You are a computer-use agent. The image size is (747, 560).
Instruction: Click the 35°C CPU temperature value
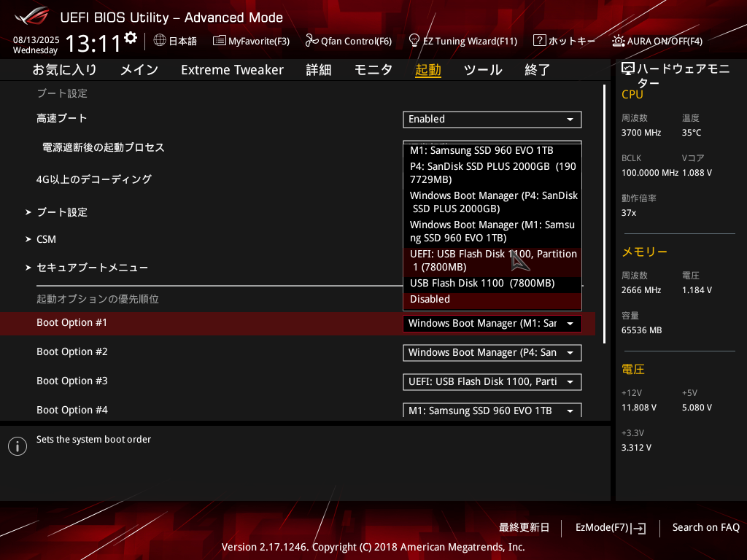point(692,133)
